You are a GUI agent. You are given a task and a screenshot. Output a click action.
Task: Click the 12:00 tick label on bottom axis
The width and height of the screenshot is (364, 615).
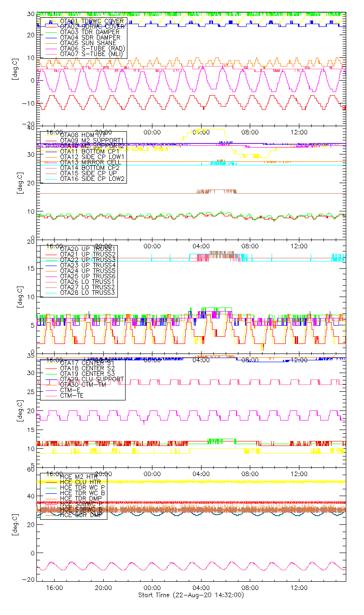(x=298, y=588)
